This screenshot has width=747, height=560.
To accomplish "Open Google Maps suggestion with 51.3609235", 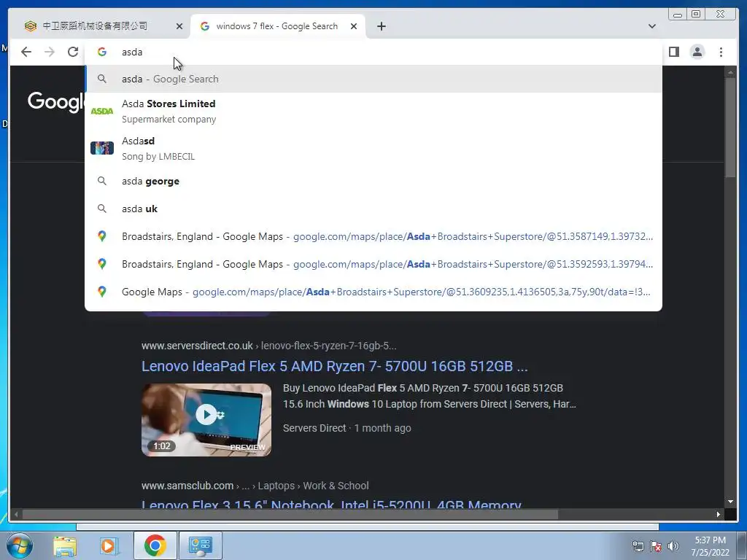I will (x=374, y=292).
